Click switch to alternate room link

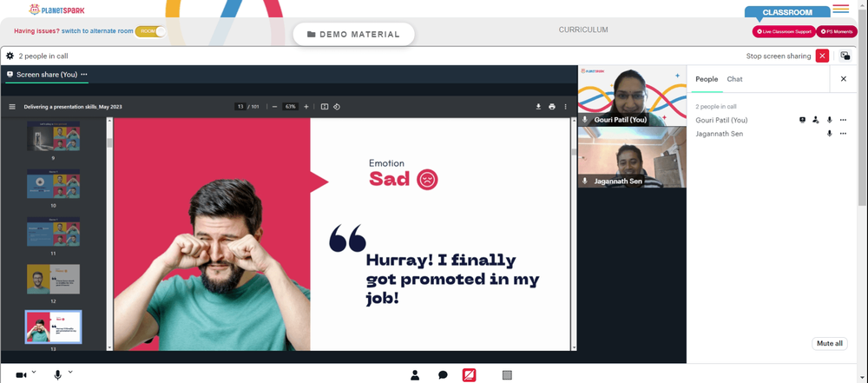[97, 31]
